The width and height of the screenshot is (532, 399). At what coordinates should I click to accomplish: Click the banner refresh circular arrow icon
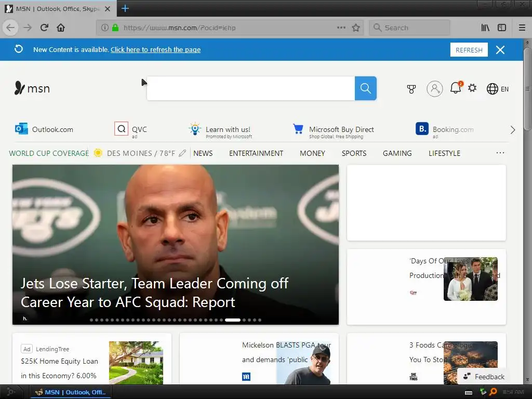click(x=19, y=49)
